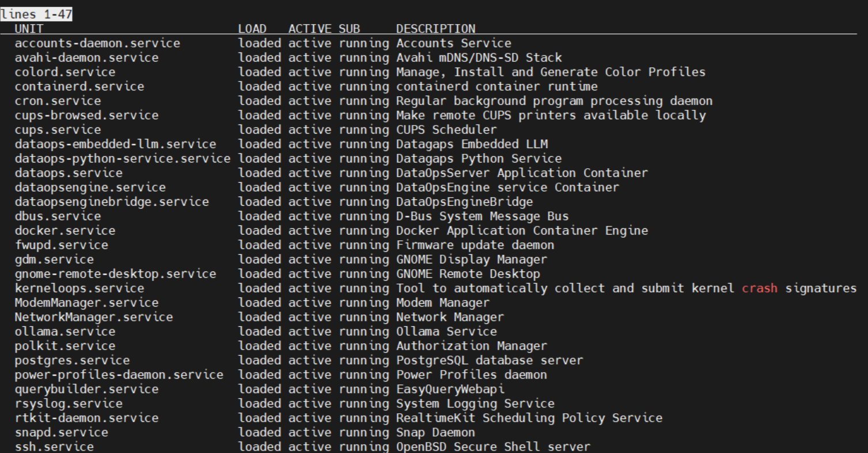The image size is (868, 453).
Task: Click the "Docker Application Container Engine" description
Action: (522, 231)
